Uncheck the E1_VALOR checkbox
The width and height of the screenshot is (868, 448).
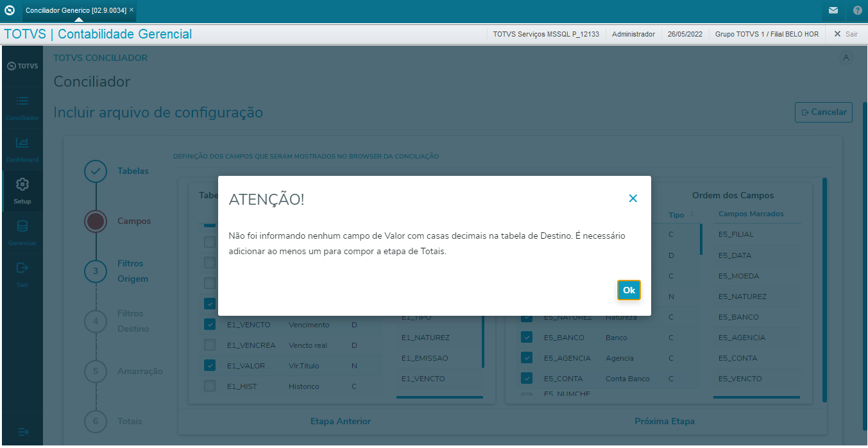point(210,365)
